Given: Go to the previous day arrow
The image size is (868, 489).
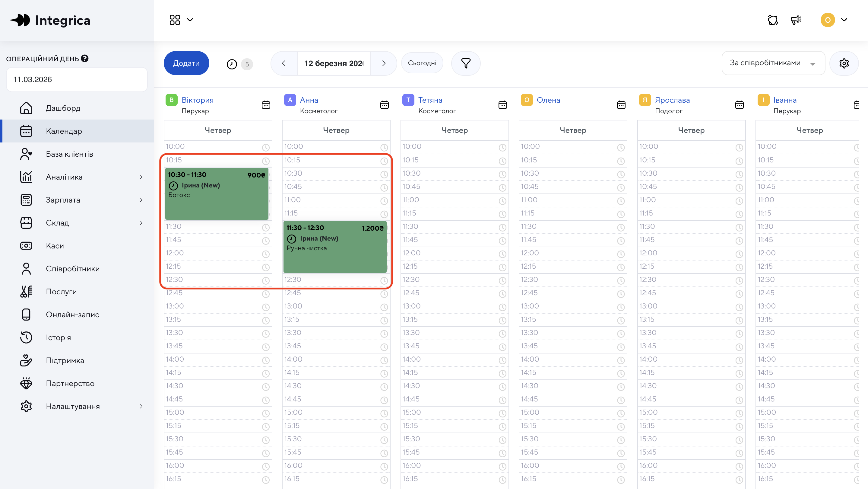Looking at the screenshot, I should 284,63.
